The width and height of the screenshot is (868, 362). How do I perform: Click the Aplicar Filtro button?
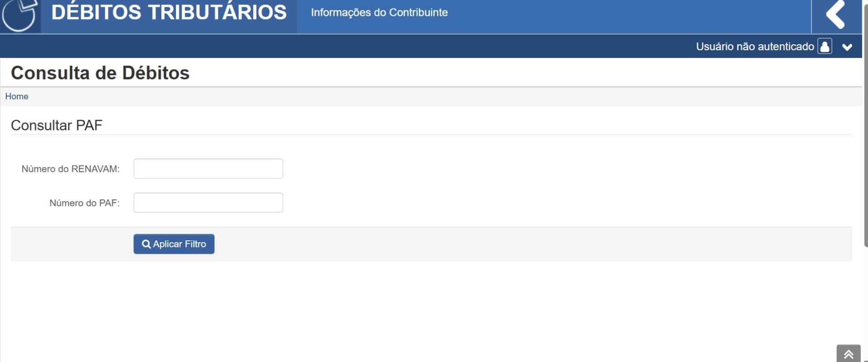point(174,244)
